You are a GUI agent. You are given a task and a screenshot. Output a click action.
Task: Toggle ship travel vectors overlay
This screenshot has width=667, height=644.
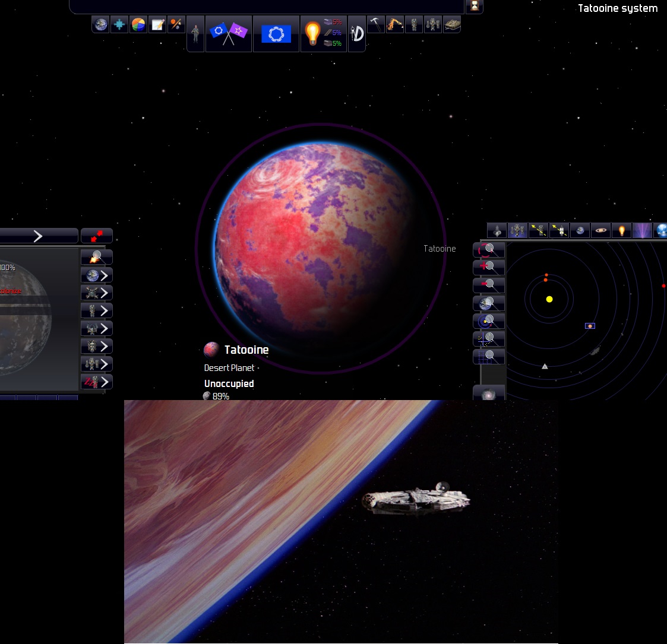coord(539,230)
